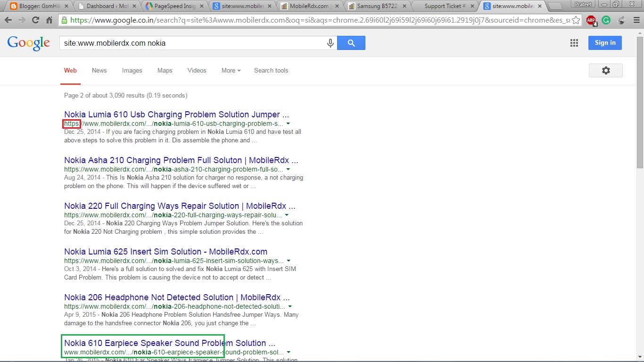
Task: Click the Sign in button
Action: tap(605, 43)
